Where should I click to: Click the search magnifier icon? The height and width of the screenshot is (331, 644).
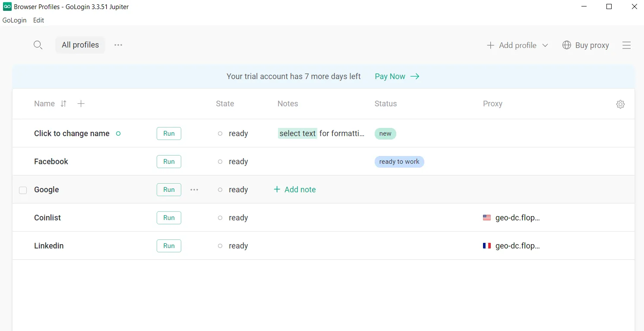point(38,45)
